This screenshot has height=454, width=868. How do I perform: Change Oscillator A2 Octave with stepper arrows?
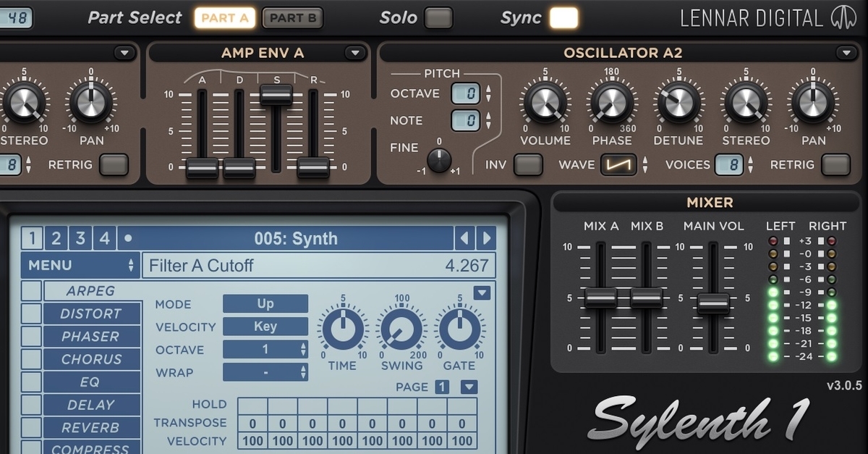click(488, 93)
